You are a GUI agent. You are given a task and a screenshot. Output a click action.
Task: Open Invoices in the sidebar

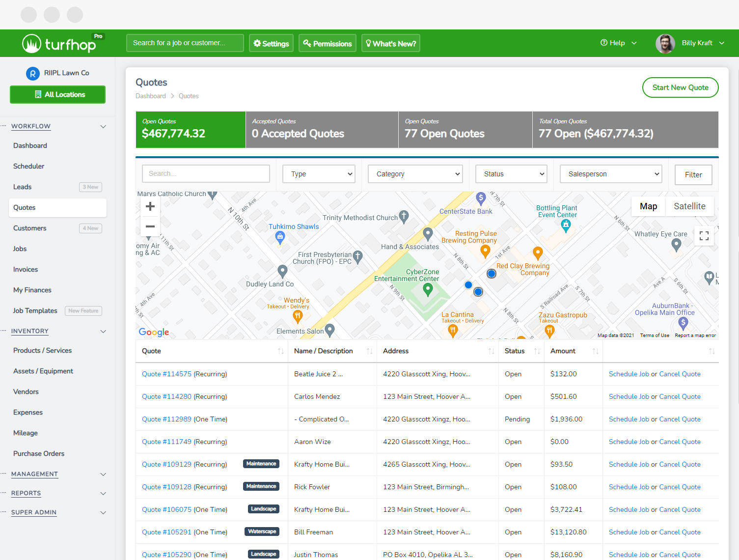26,270
